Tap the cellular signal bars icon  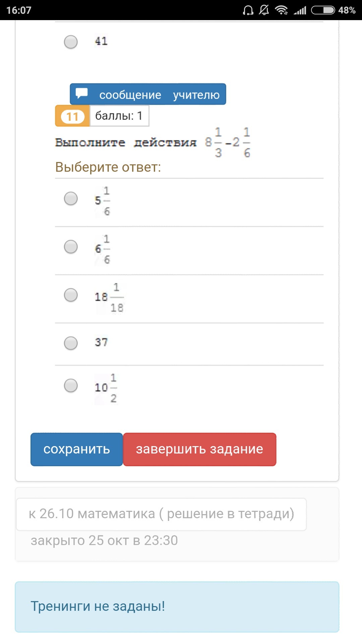click(300, 10)
